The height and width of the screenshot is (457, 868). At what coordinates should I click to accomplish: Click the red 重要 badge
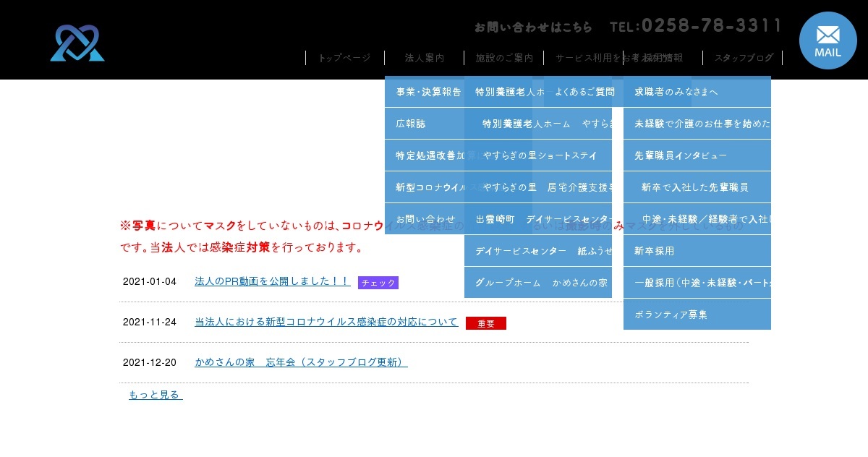486,323
